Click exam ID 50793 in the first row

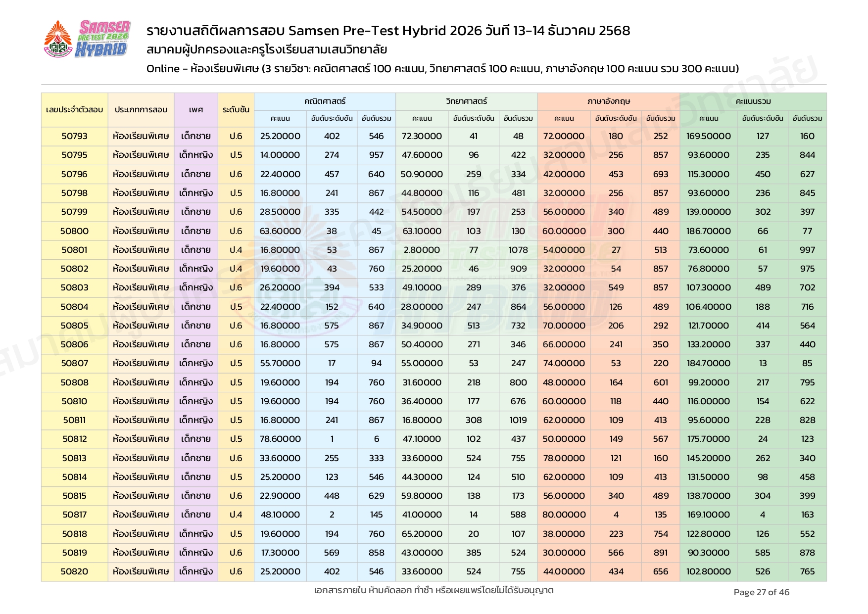74,136
